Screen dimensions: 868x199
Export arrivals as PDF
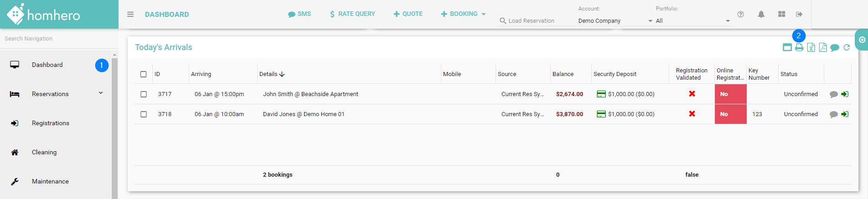pyautogui.click(x=823, y=48)
